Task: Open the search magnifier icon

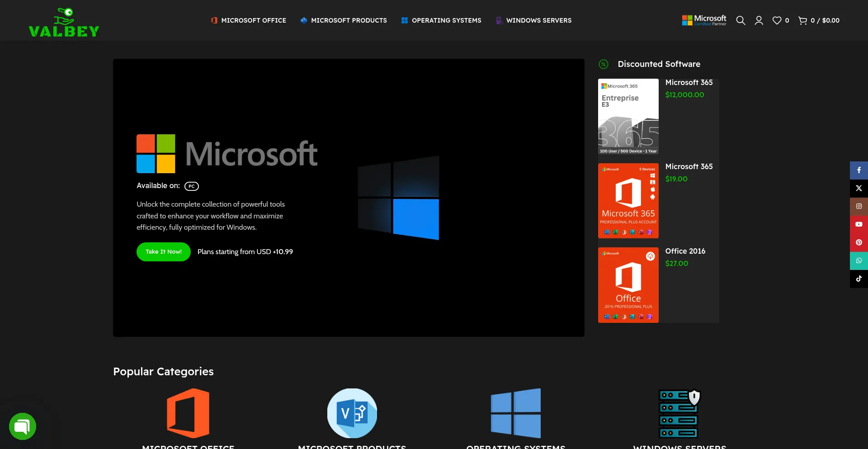Action: [x=741, y=20]
